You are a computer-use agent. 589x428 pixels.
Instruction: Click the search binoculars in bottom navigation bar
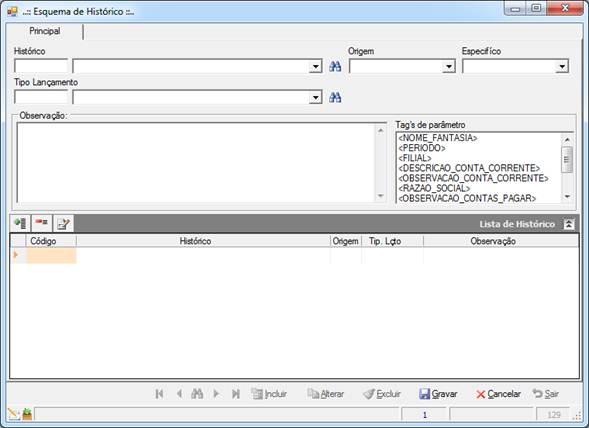click(x=197, y=393)
